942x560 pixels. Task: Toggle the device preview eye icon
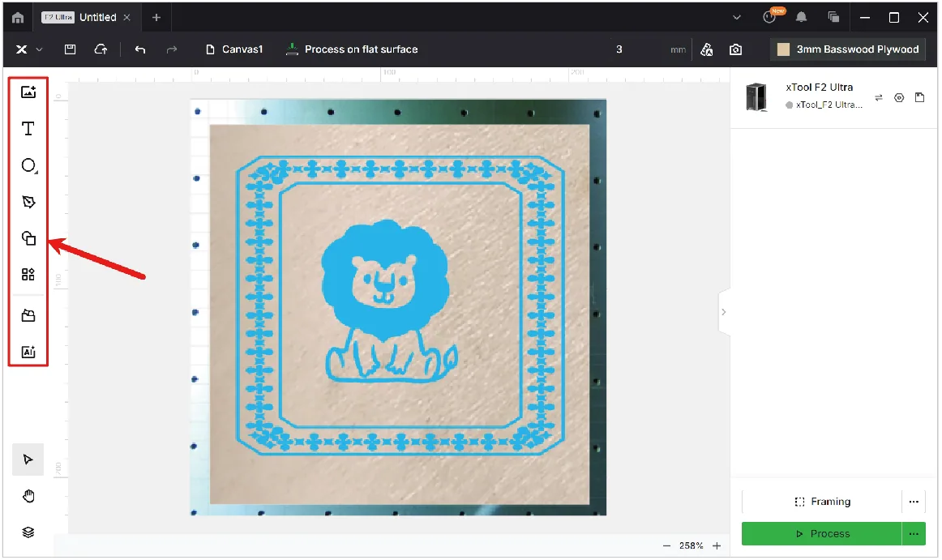pos(899,97)
